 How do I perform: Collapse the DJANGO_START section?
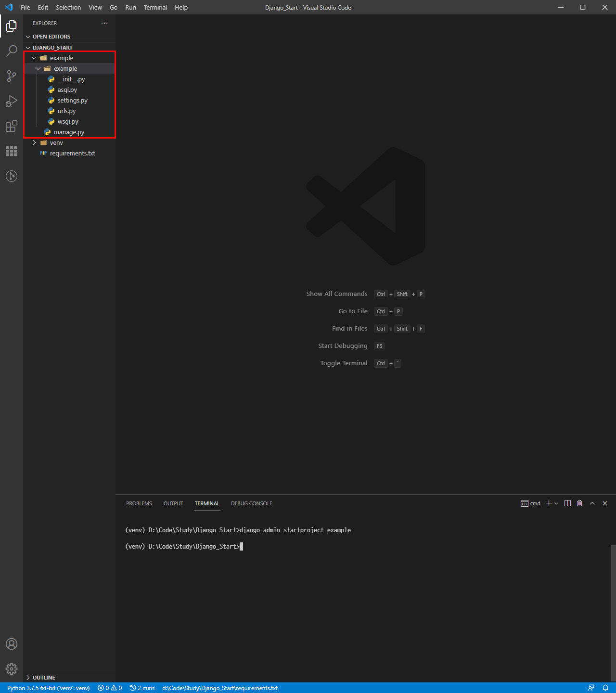tap(69, 48)
